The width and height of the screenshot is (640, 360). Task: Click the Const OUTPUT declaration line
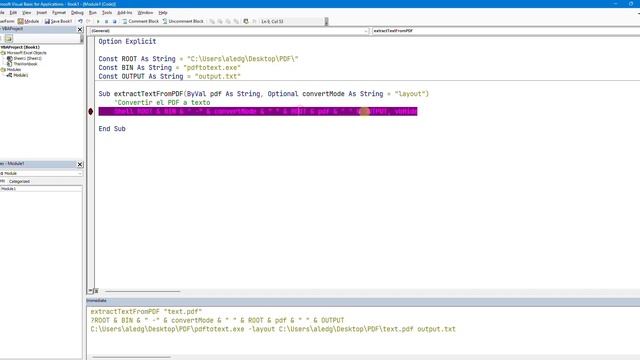point(169,76)
